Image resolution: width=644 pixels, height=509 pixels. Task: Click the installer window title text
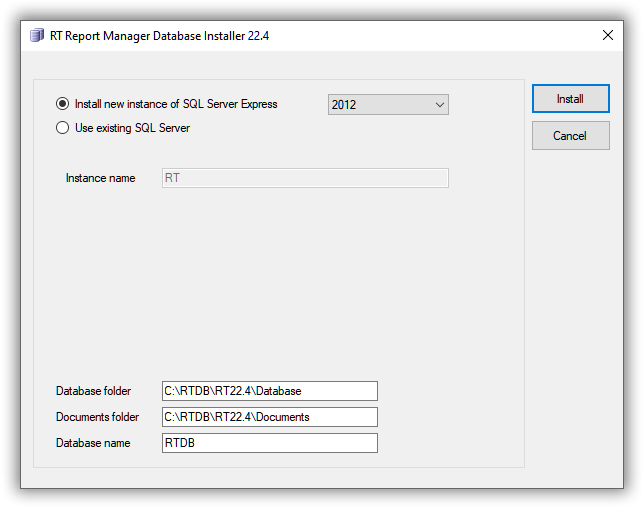pos(159,36)
